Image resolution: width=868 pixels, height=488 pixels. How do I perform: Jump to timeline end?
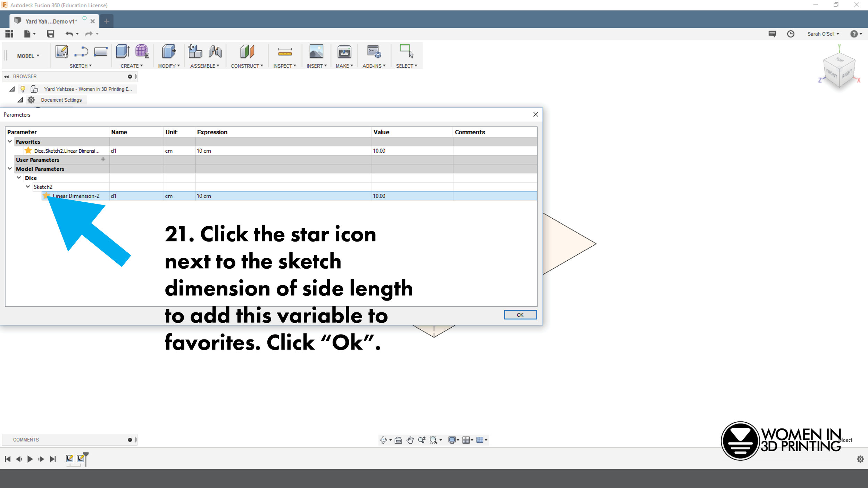pyautogui.click(x=53, y=459)
